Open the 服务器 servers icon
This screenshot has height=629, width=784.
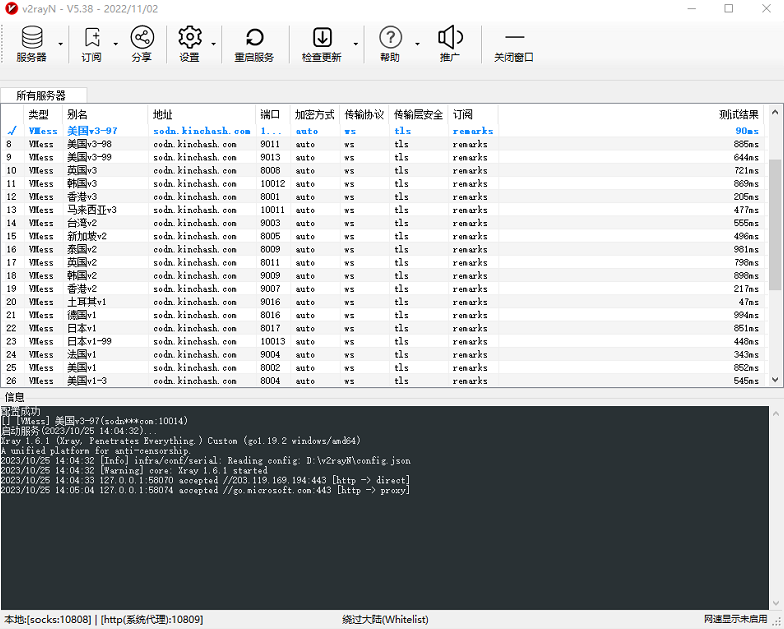[32, 44]
